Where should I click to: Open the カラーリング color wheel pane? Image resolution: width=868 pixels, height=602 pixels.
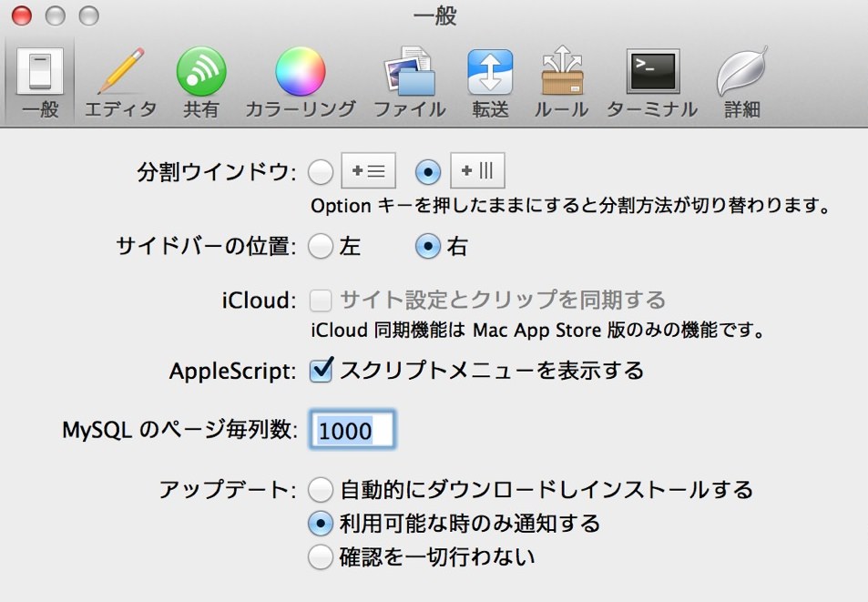[x=300, y=82]
